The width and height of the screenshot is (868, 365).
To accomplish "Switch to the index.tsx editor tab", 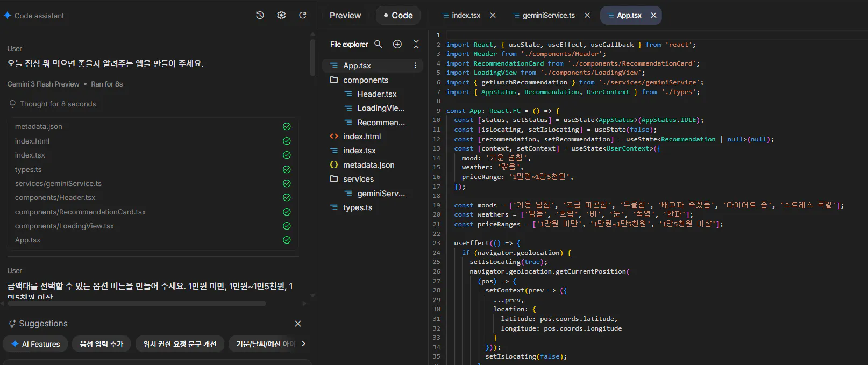I will (x=466, y=15).
